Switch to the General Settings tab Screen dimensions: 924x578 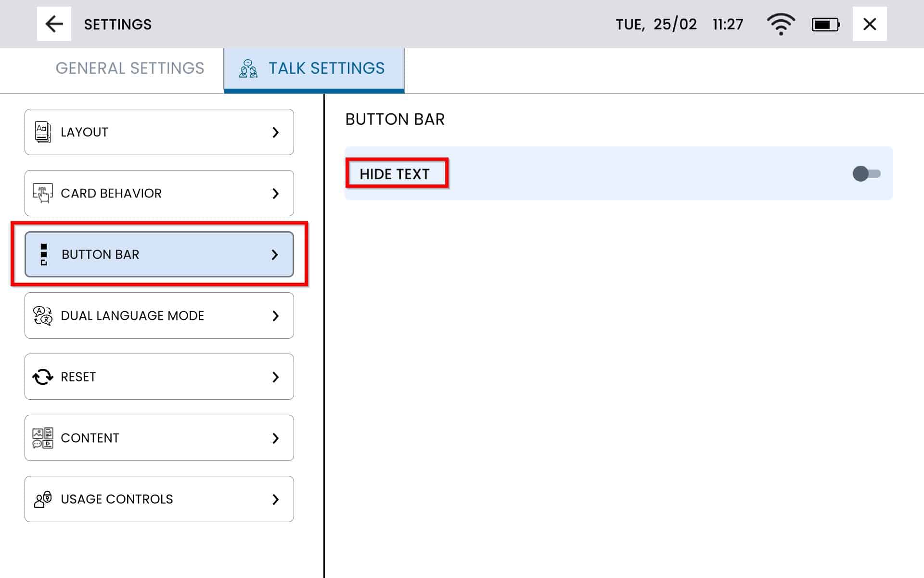[130, 68]
